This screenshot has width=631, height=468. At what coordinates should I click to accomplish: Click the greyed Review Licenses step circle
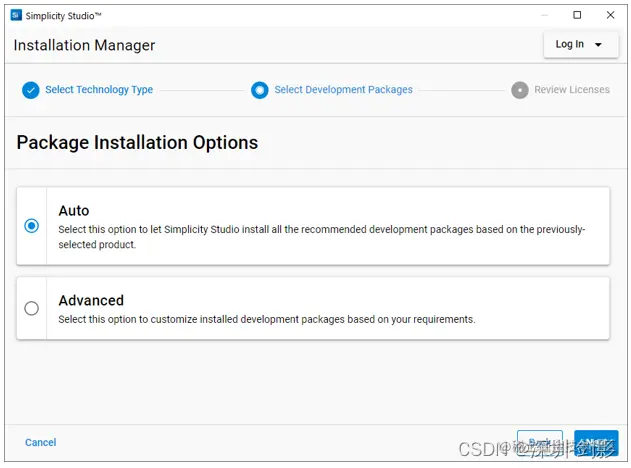pos(520,90)
